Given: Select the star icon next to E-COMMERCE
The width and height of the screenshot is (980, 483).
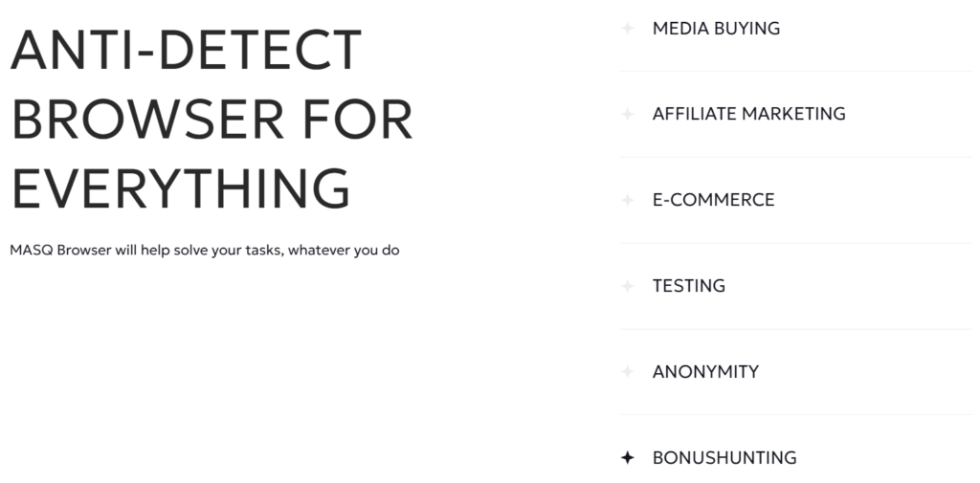Looking at the screenshot, I should pos(628,200).
